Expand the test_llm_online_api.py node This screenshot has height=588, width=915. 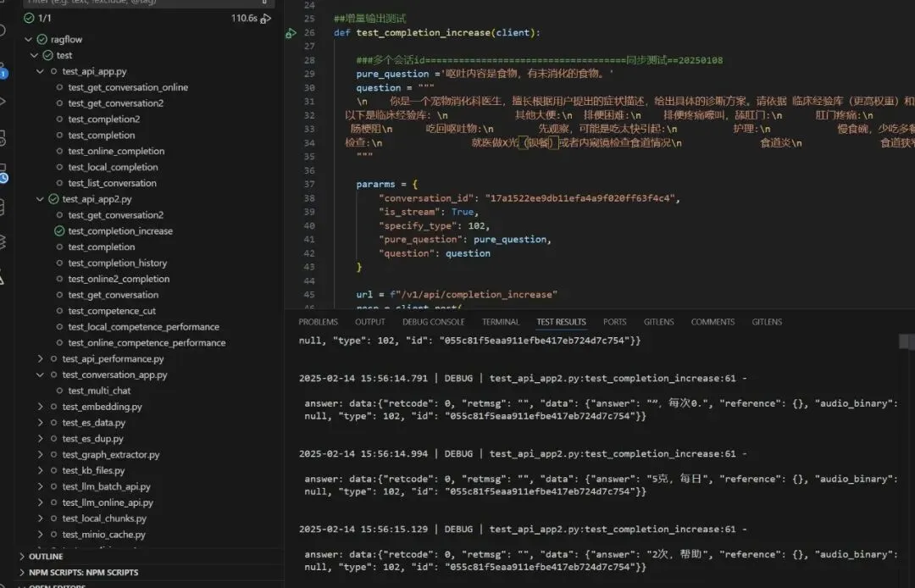point(40,502)
